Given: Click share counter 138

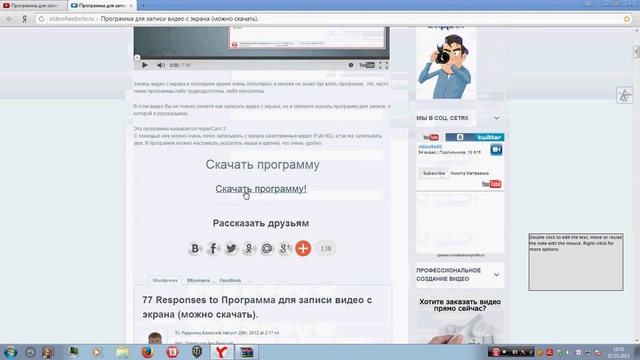Looking at the screenshot, I should (326, 248).
